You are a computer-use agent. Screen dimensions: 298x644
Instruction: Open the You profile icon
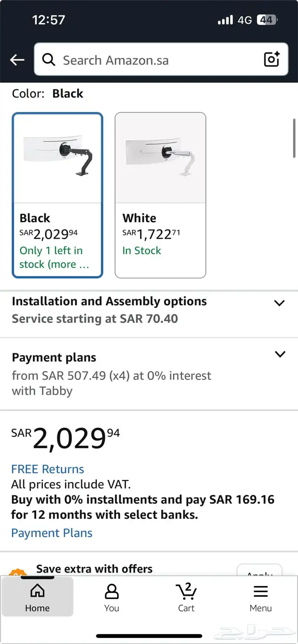[112, 591]
